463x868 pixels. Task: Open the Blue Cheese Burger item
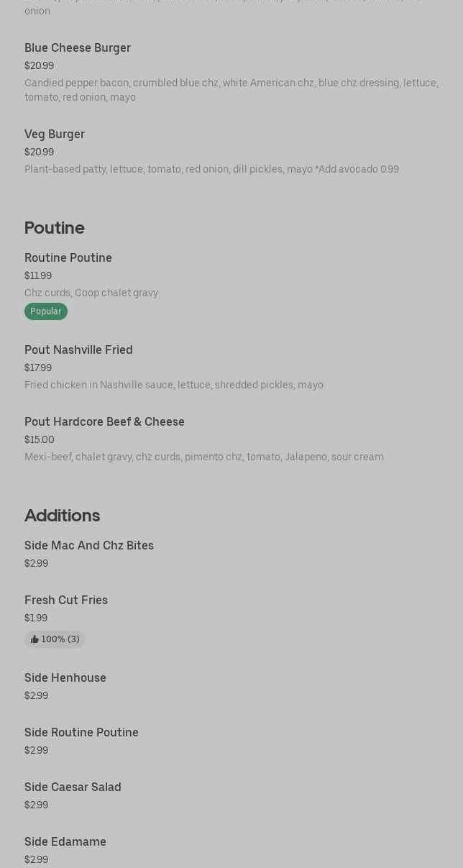[78, 48]
